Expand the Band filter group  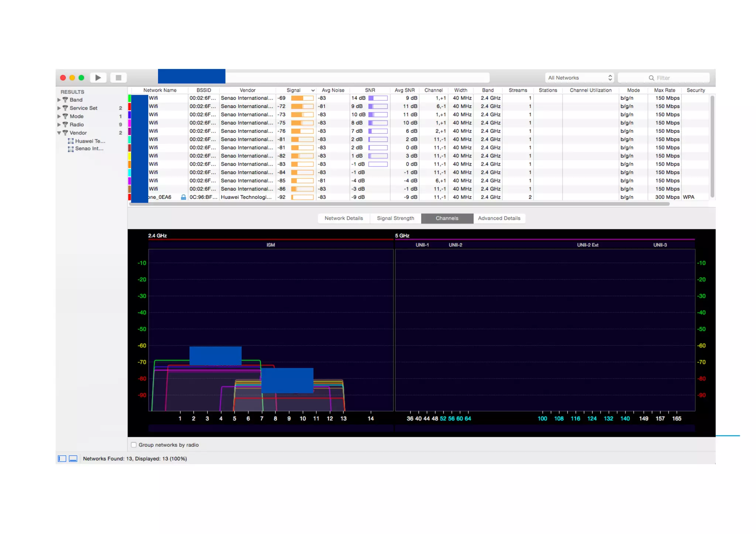click(x=59, y=100)
